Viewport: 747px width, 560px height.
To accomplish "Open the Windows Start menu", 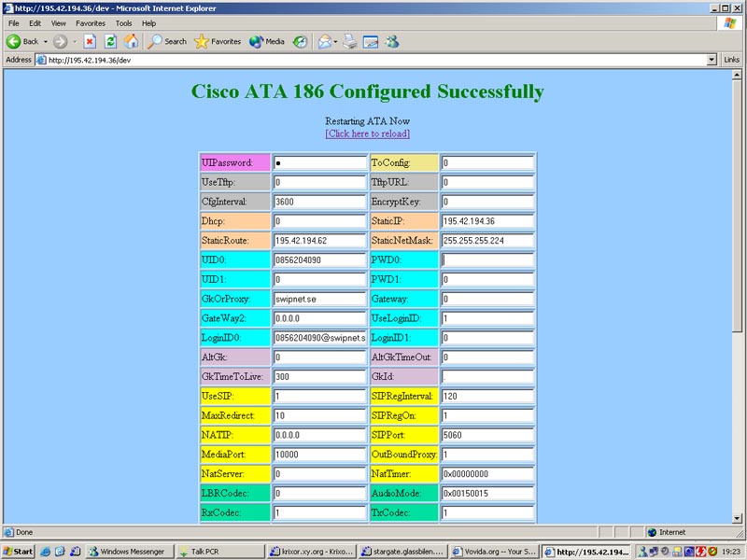I will pyautogui.click(x=18, y=552).
